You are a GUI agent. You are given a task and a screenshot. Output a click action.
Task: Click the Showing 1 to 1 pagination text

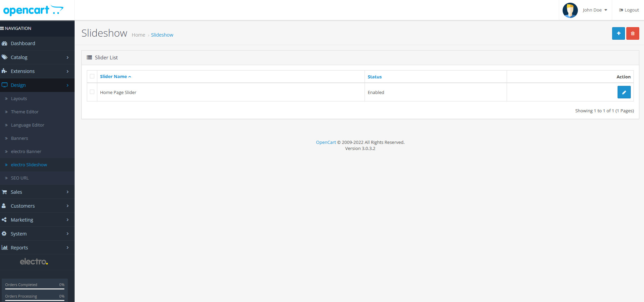(604, 111)
